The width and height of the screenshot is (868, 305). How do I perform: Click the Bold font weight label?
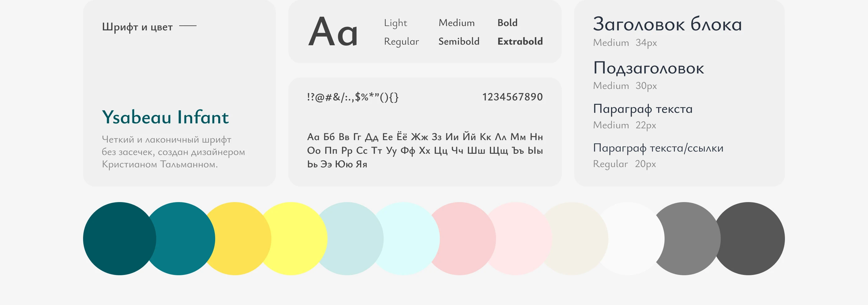coord(507,23)
